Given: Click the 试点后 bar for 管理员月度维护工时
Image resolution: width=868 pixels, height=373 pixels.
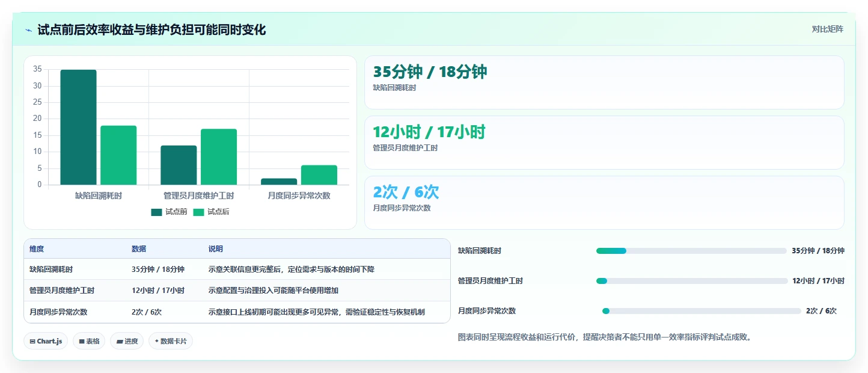Looking at the screenshot, I should click(x=219, y=157).
